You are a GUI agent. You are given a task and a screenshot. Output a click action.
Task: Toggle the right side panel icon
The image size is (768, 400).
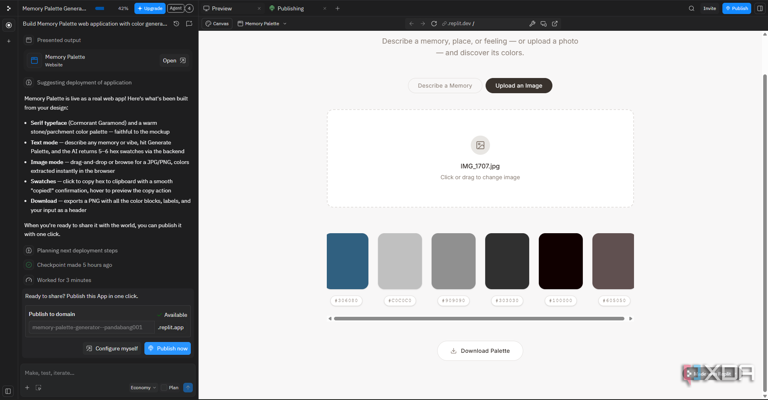(x=760, y=8)
